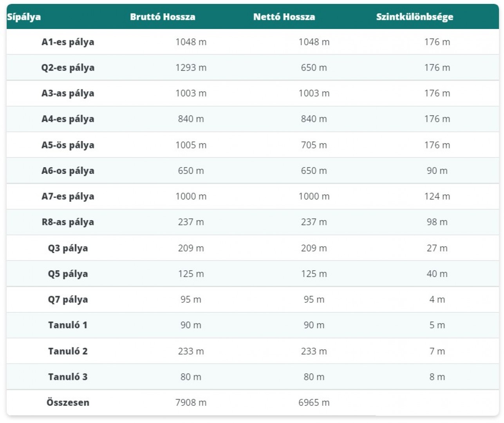Click the Tanuló 3 row label

click(x=68, y=377)
